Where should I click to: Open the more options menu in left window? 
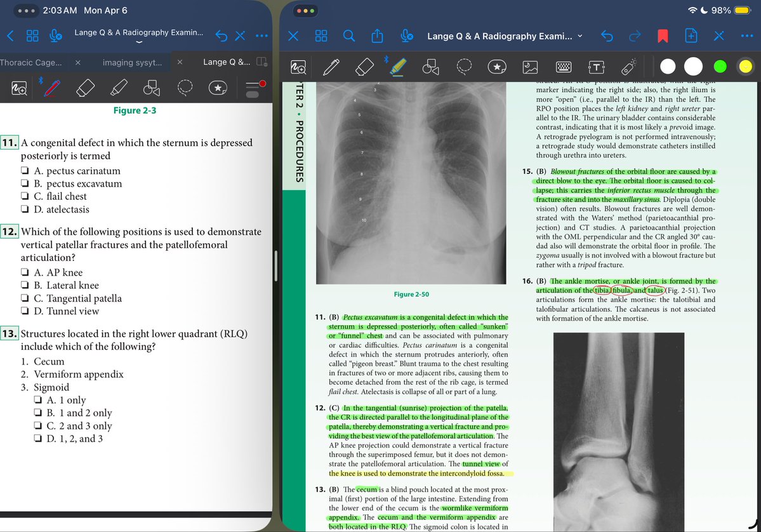pos(261,36)
